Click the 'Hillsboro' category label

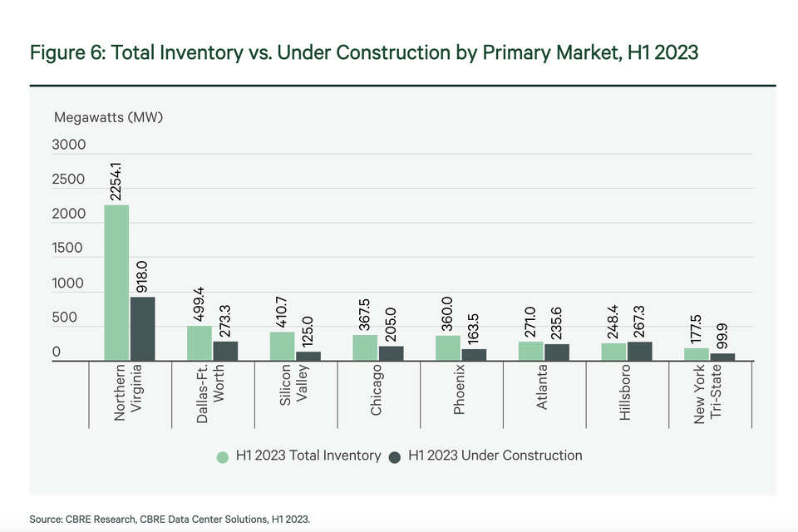pos(625,392)
